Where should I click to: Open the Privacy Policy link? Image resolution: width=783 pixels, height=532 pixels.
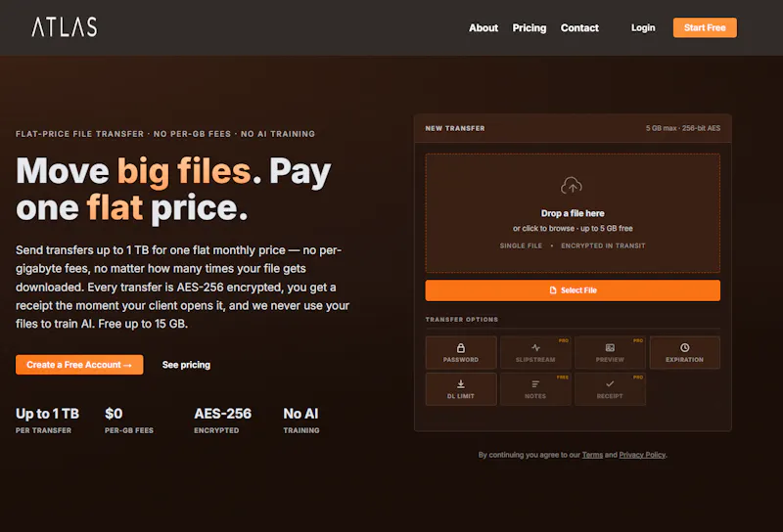(x=642, y=455)
